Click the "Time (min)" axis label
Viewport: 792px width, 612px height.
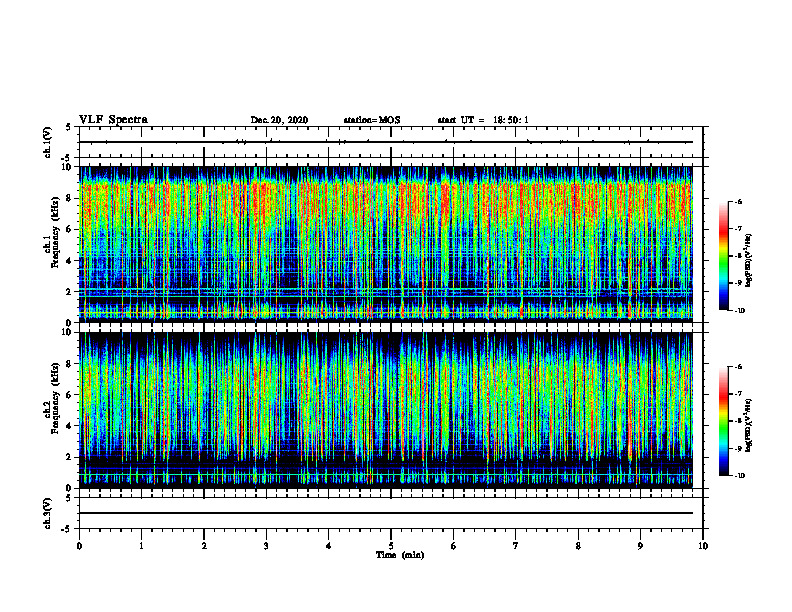pyautogui.click(x=400, y=555)
